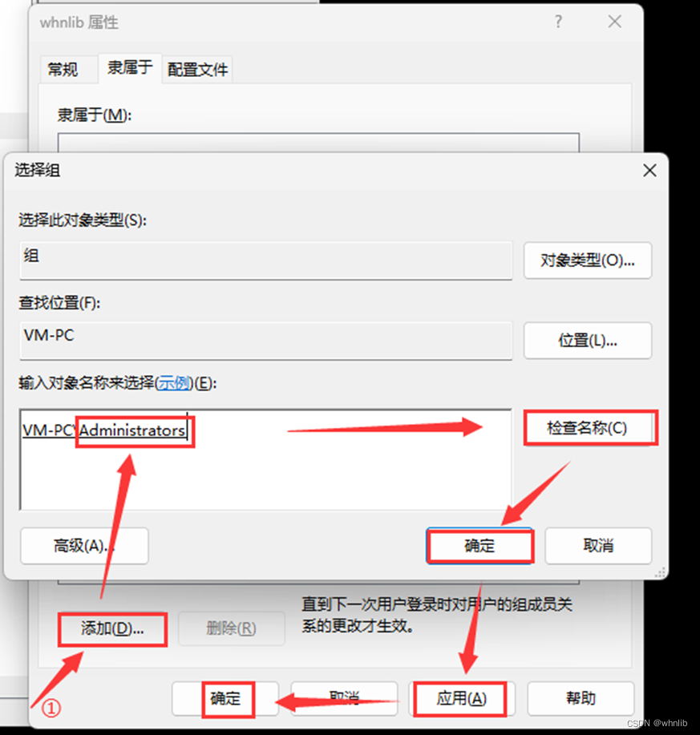
Task: Close the whnlib 属性 window
Action: pyautogui.click(x=614, y=22)
